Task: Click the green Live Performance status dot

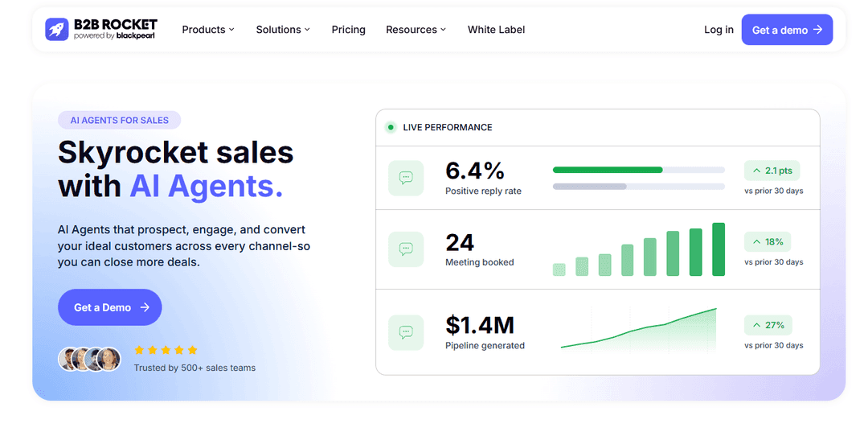Action: (x=391, y=127)
